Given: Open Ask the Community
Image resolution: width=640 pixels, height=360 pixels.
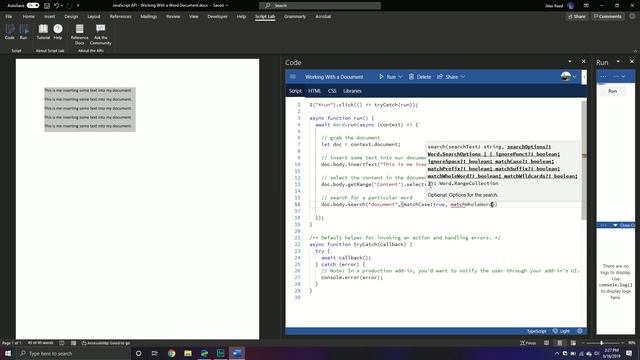Looking at the screenshot, I should click(100, 34).
